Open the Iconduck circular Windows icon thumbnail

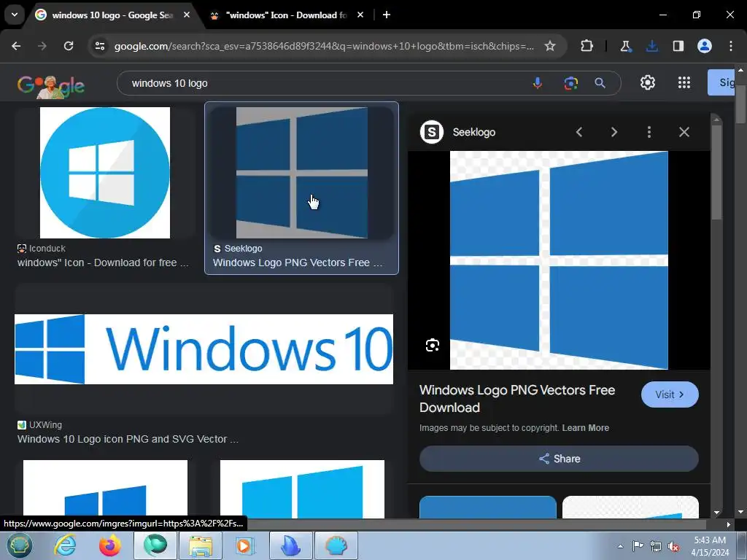pyautogui.click(x=105, y=172)
